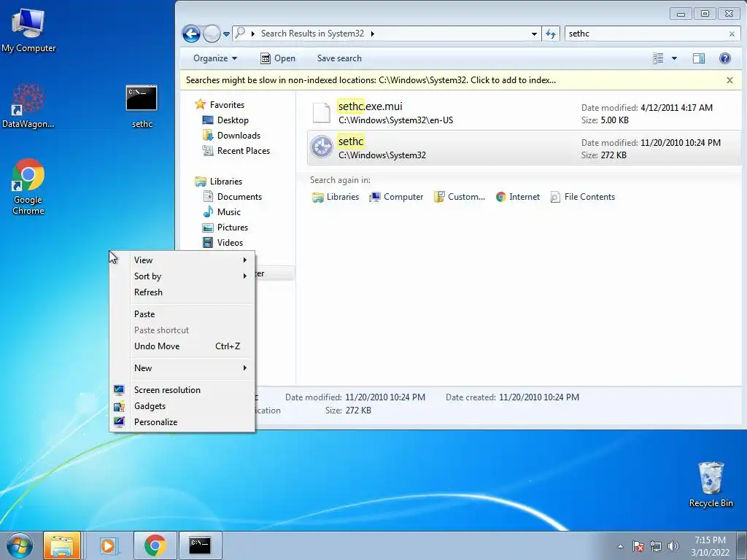Viewport: 747px width, 560px height.
Task: Open New submenu in context menu
Action: 182,368
